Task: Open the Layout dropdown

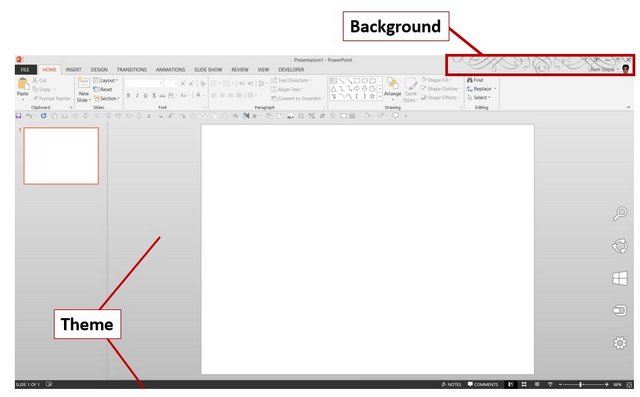Action: tap(106, 80)
